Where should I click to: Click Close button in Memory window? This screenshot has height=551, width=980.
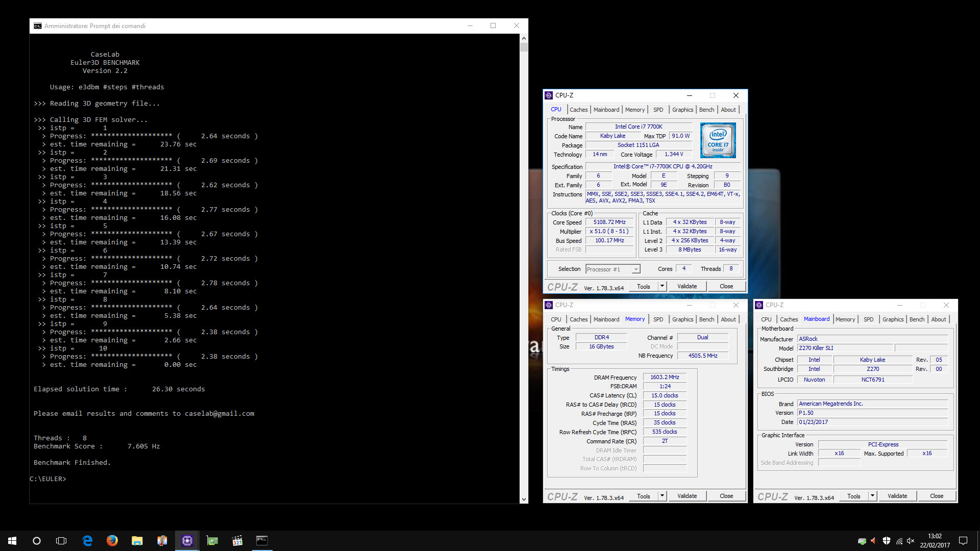[x=726, y=496]
